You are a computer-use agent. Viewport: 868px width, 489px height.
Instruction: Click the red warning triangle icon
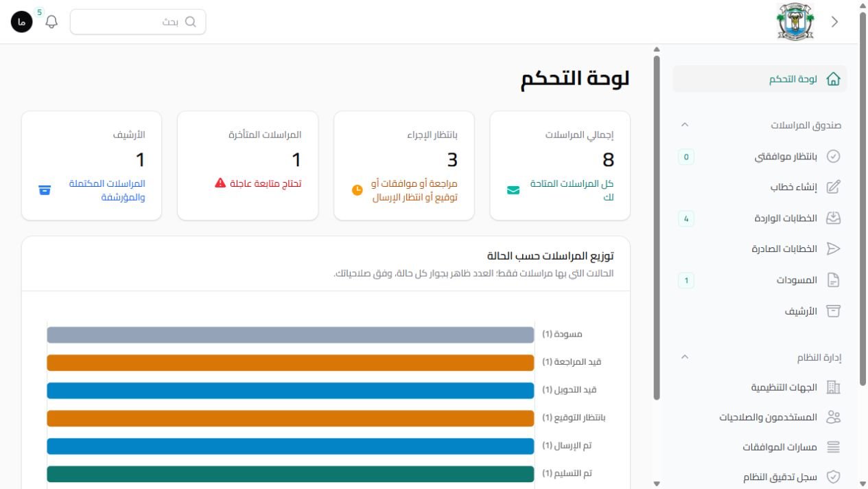click(220, 183)
